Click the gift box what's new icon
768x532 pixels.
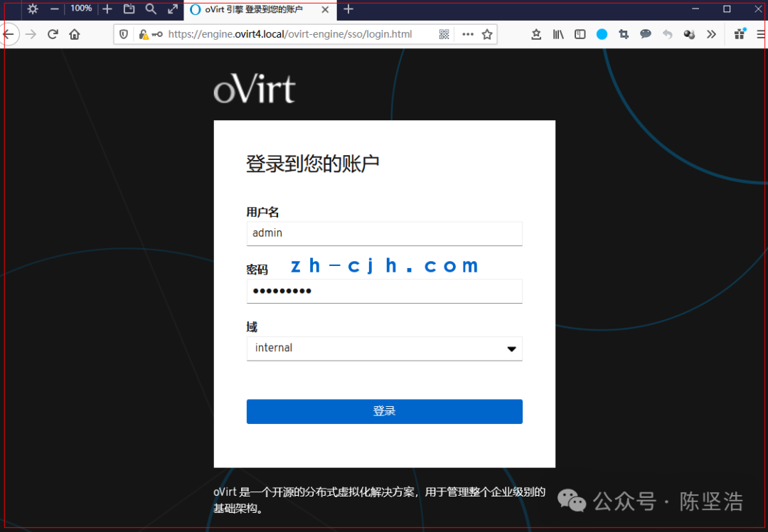click(740, 33)
